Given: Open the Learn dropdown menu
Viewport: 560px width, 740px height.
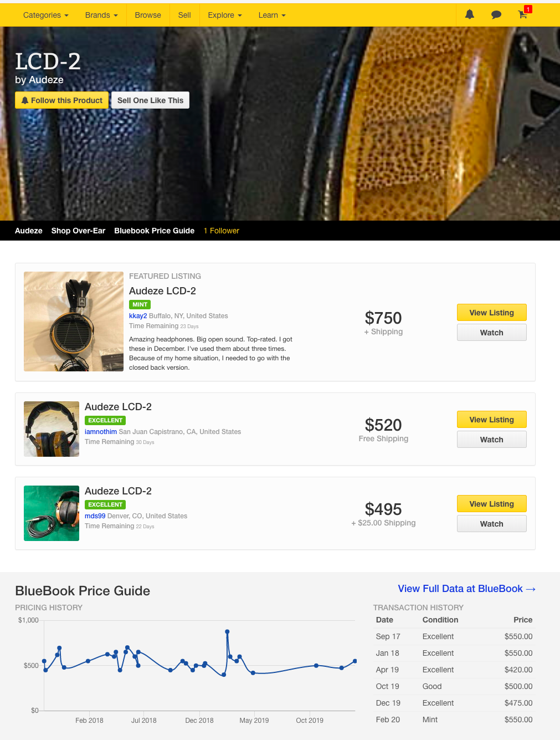Looking at the screenshot, I should point(272,15).
